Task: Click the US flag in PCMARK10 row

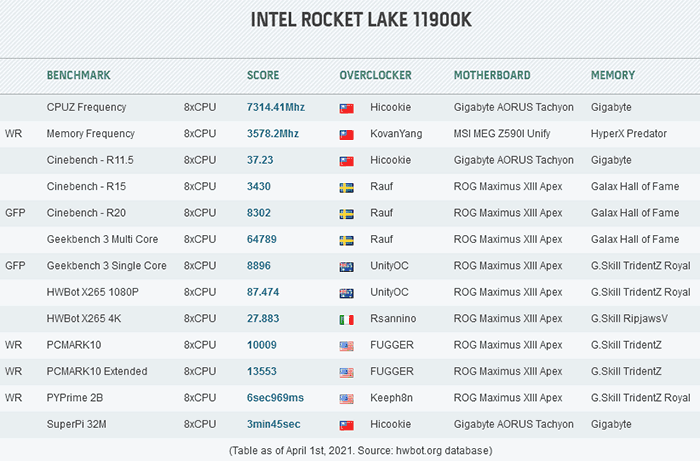Action: coord(346,346)
